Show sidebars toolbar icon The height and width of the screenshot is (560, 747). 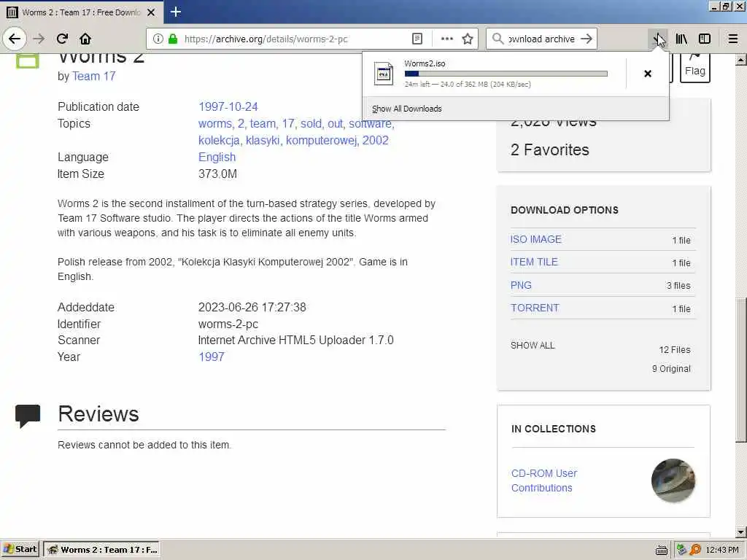click(705, 39)
